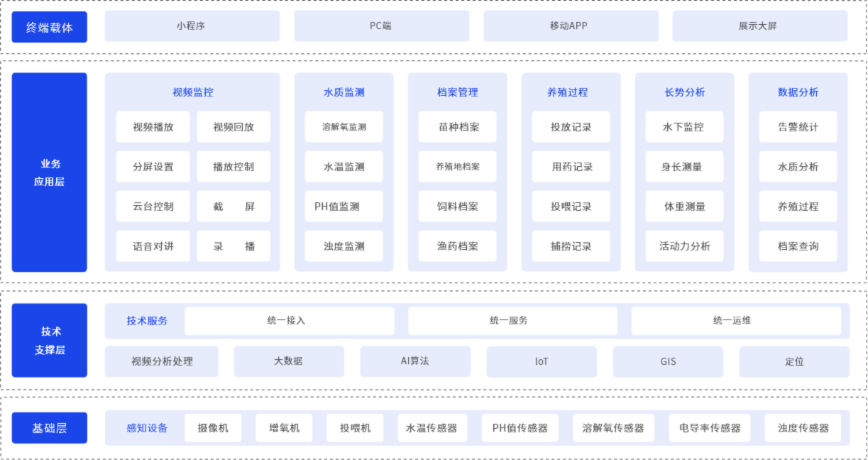The height and width of the screenshot is (460, 868).
Task: Click 苗种档案 under 档案管理
Action: [457, 127]
